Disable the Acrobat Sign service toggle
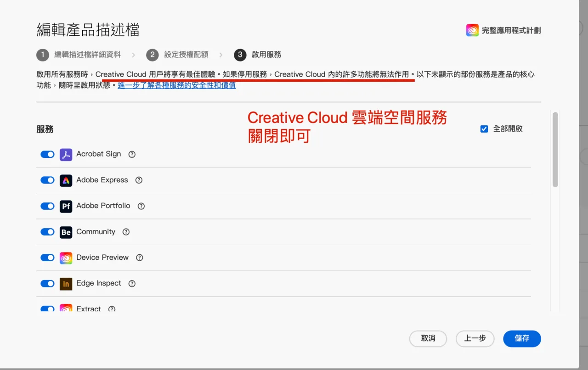Viewport: 588px width, 370px height. point(47,154)
